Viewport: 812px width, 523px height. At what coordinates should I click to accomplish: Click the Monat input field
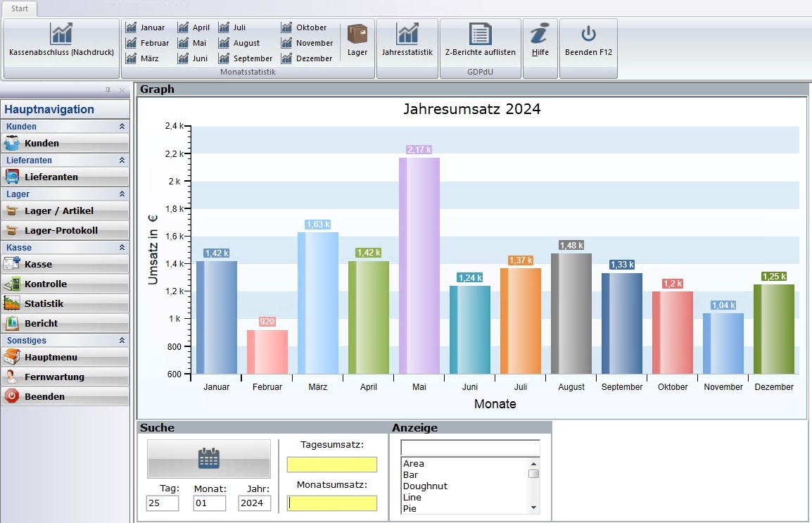pos(210,503)
